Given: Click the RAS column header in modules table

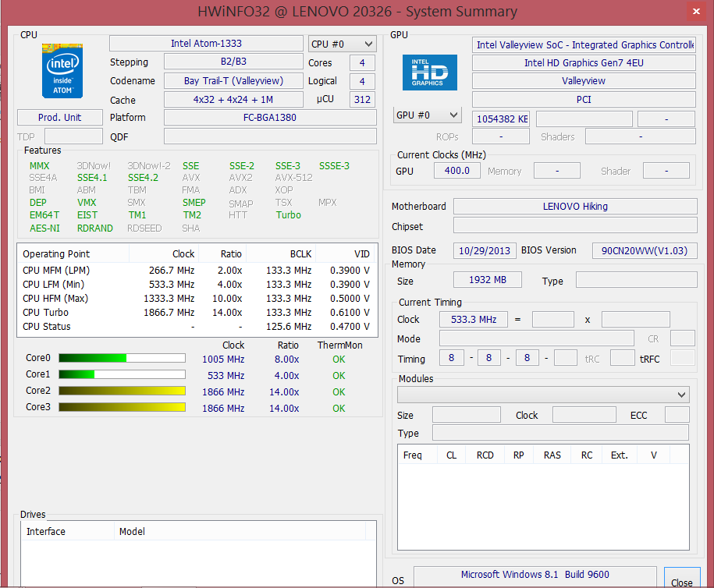Looking at the screenshot, I should click(552, 455).
